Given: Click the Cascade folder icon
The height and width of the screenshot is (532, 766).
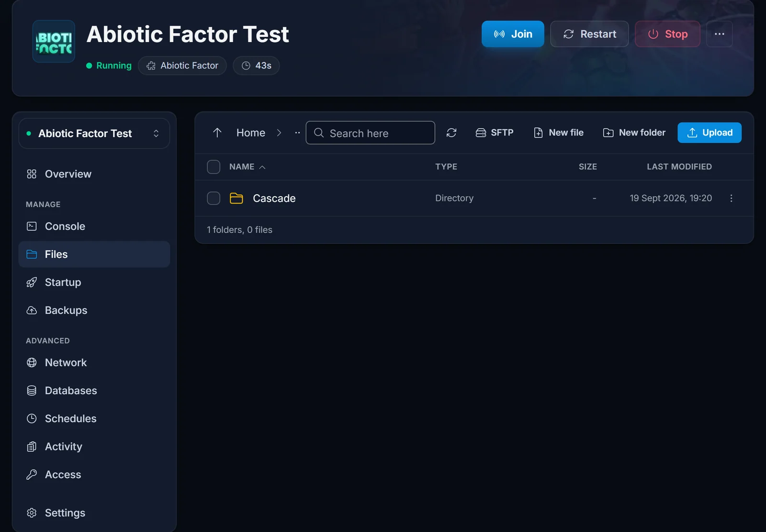Looking at the screenshot, I should [x=237, y=198].
